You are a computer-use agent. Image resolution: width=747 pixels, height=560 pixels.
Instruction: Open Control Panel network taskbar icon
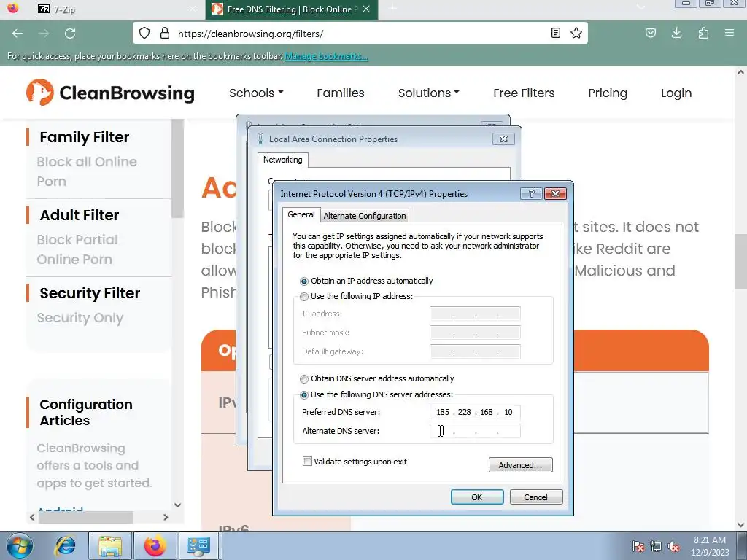click(198, 545)
